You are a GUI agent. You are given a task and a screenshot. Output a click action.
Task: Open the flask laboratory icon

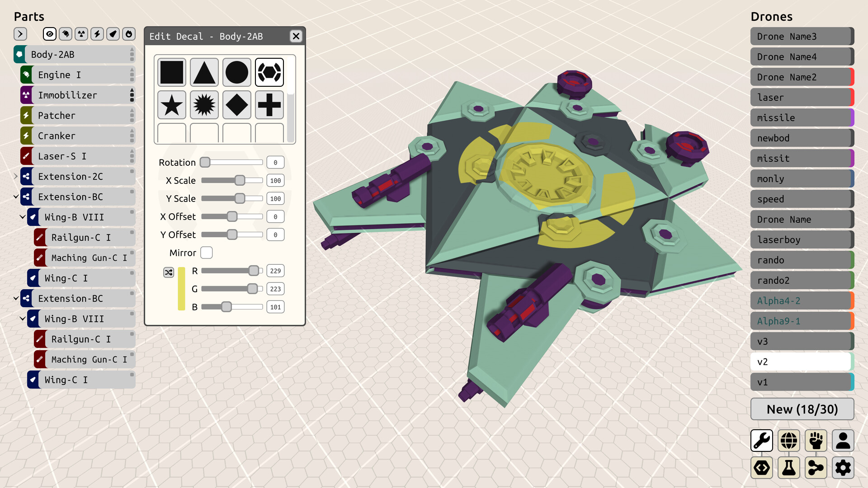tap(789, 468)
